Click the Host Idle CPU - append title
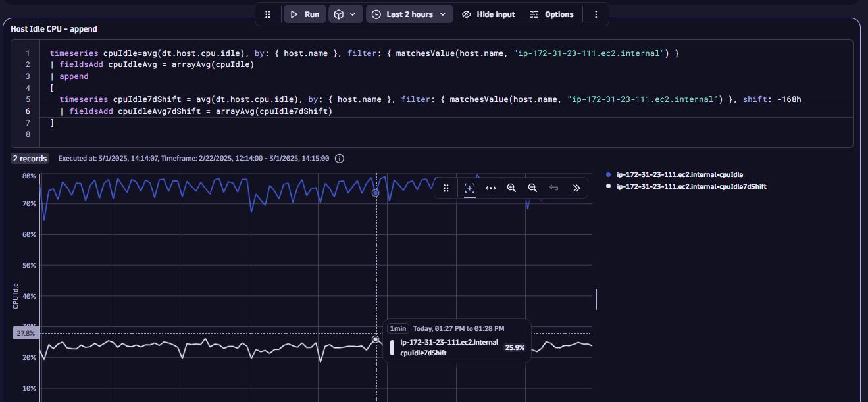868x402 pixels. click(54, 29)
